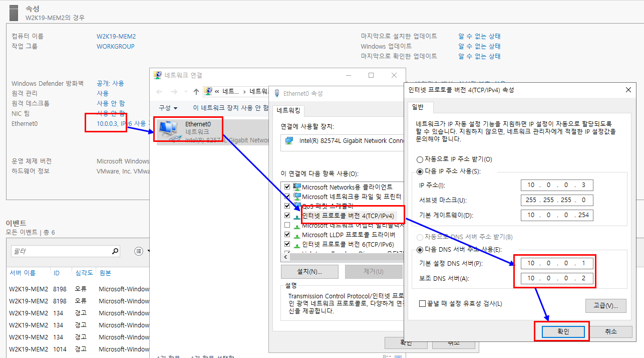Click the preferred DNS server field
644x358 pixels.
click(557, 263)
